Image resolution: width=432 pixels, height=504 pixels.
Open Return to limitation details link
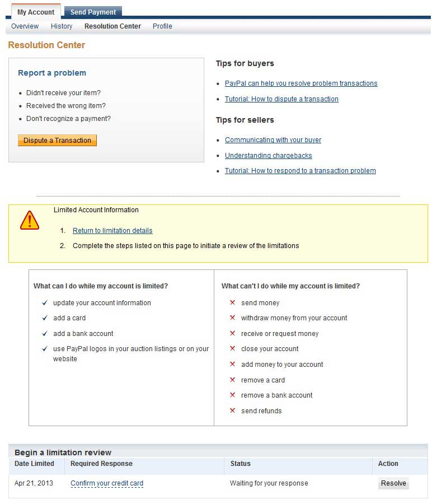click(x=112, y=231)
